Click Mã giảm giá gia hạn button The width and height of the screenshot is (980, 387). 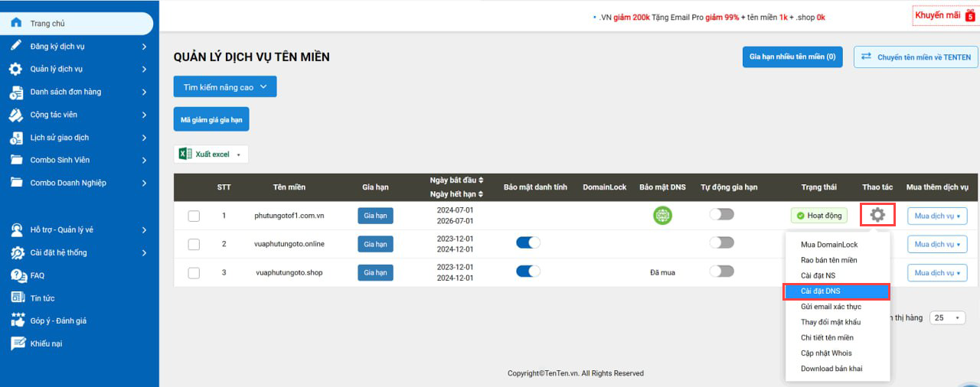point(211,119)
